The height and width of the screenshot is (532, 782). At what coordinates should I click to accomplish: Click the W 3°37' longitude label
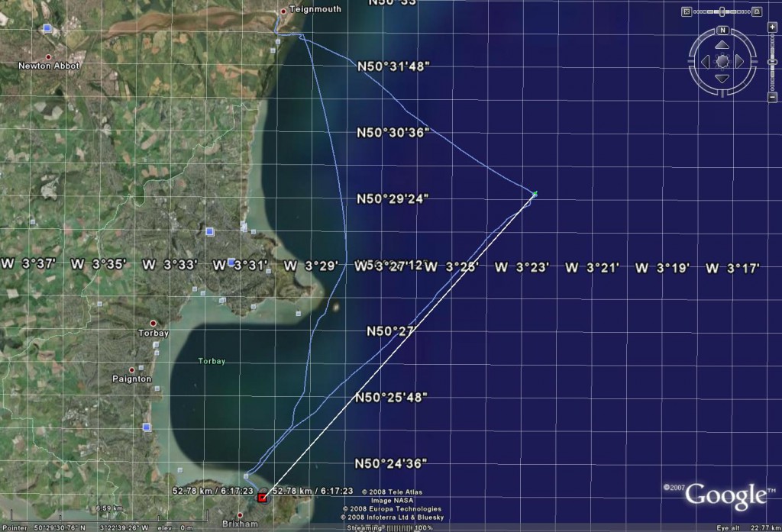click(x=28, y=264)
